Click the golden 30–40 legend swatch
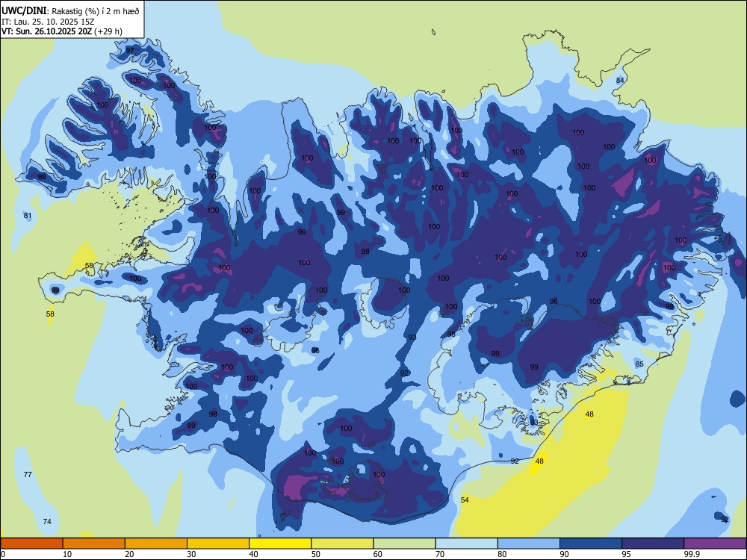747x560 pixels. [x=218, y=544]
